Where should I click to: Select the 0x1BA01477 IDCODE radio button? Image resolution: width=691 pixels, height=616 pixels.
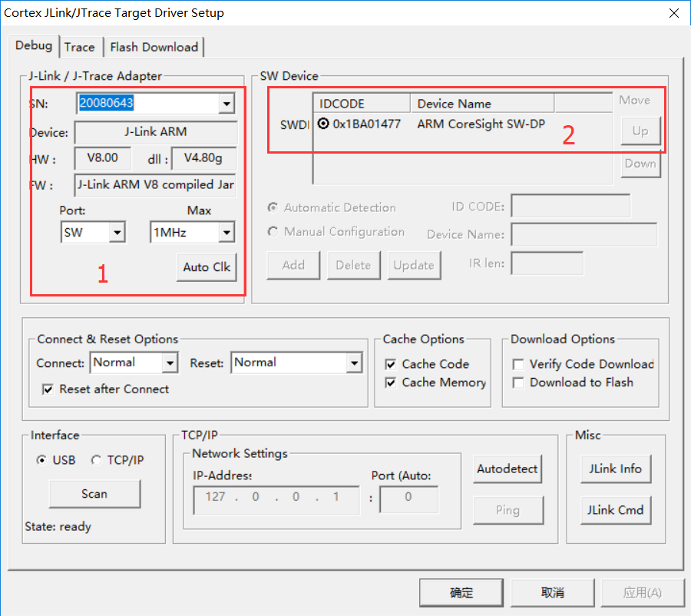323,124
